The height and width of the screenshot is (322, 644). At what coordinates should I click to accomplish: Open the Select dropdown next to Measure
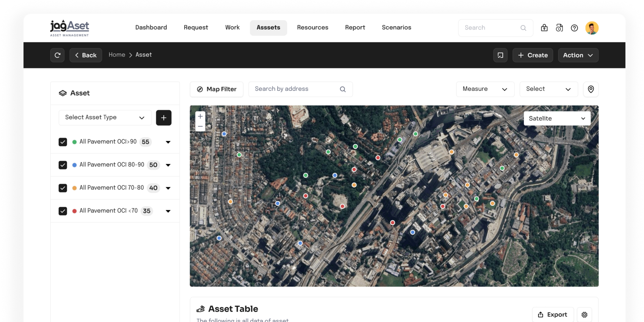tap(549, 89)
